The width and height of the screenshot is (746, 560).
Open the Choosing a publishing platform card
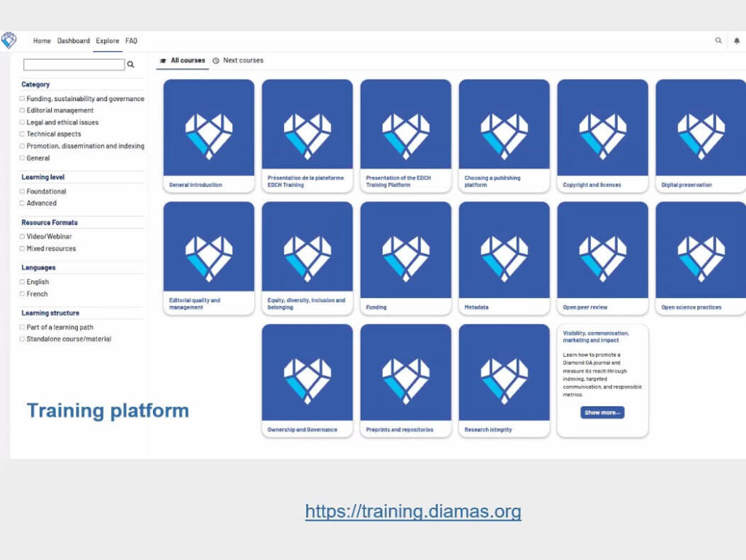[504, 135]
